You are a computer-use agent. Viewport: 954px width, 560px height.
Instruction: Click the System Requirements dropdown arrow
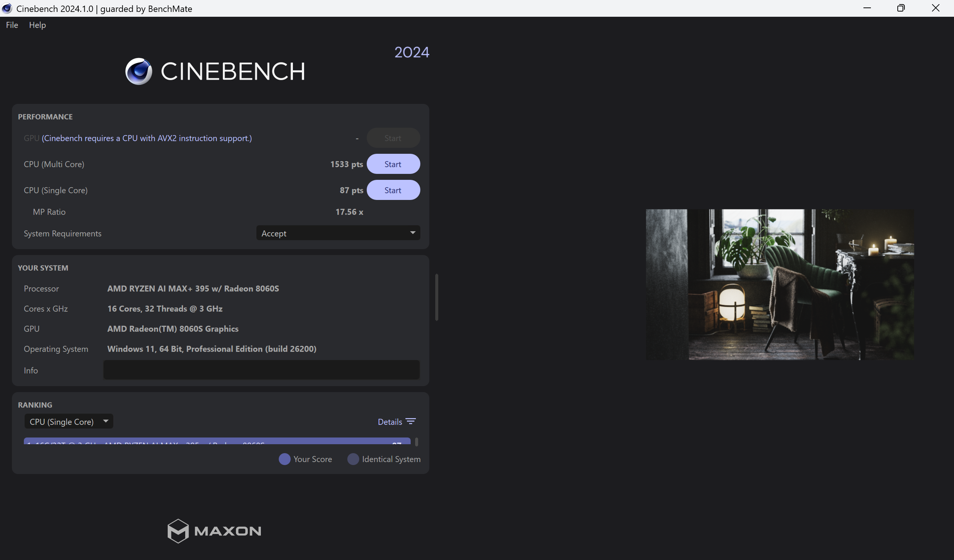pyautogui.click(x=413, y=233)
